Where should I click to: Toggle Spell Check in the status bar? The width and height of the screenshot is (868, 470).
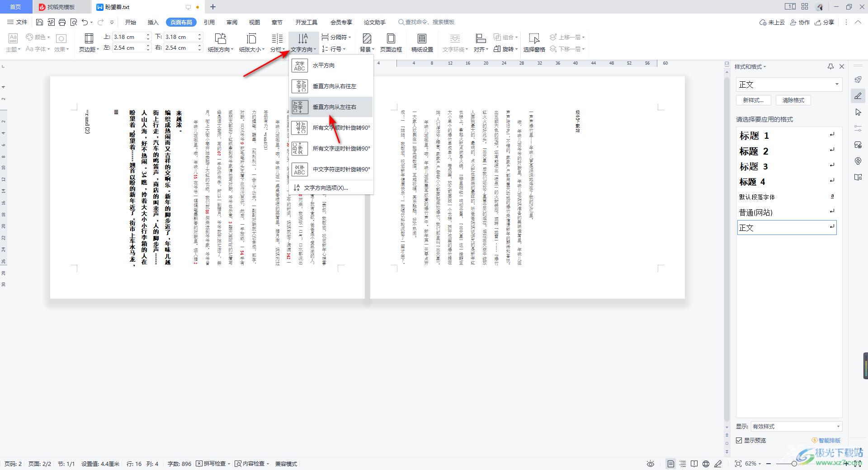(x=213, y=464)
